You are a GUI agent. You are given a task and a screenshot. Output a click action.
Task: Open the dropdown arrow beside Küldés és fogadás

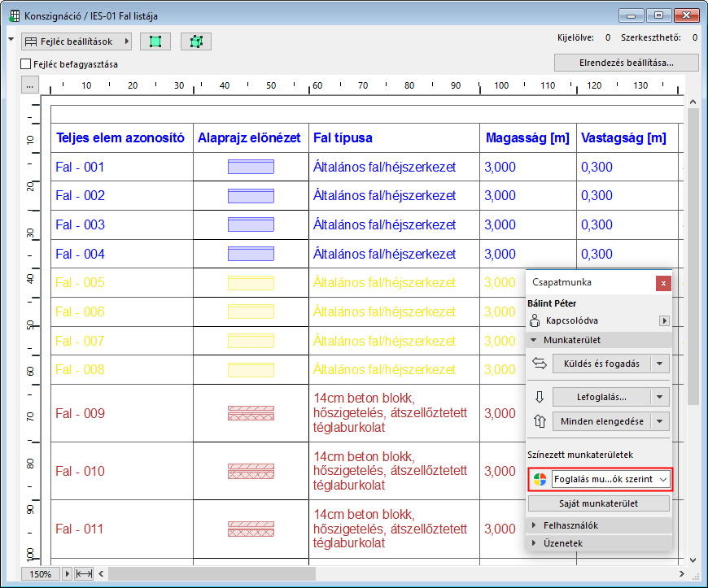[659, 364]
